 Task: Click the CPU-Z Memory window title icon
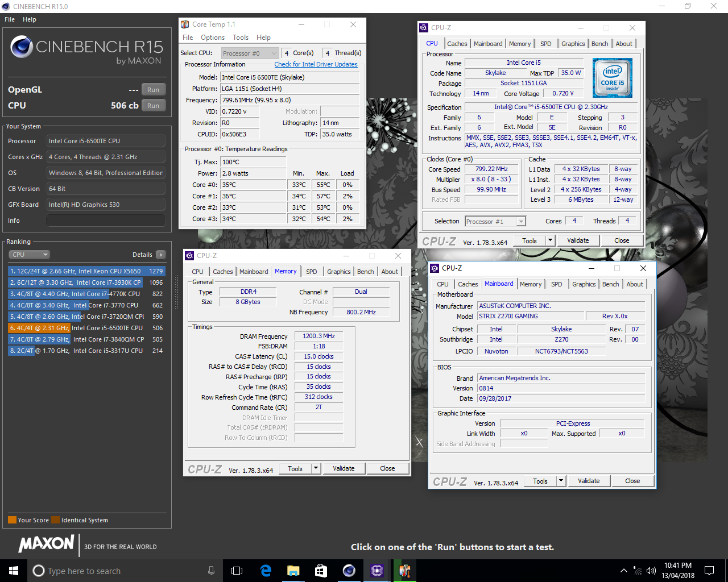pyautogui.click(x=190, y=256)
